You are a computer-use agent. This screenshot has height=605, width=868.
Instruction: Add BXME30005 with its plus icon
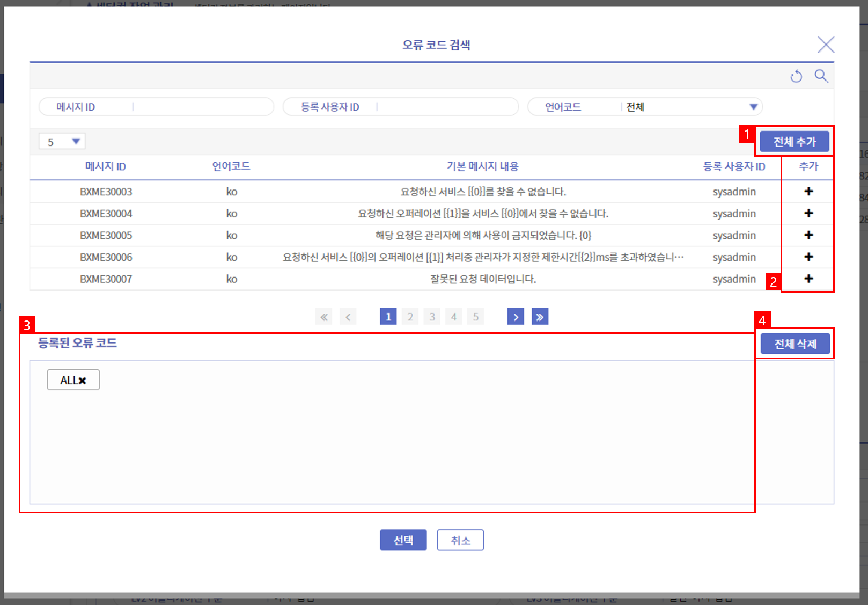coord(808,235)
